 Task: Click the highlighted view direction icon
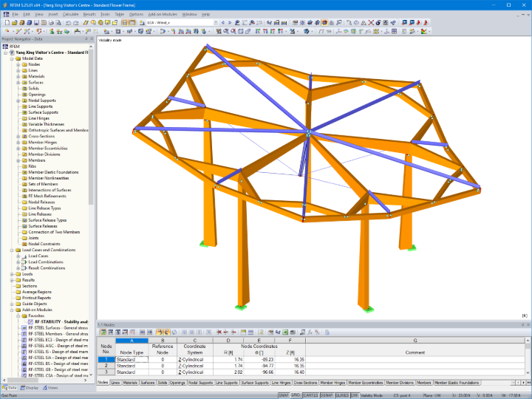(x=324, y=23)
